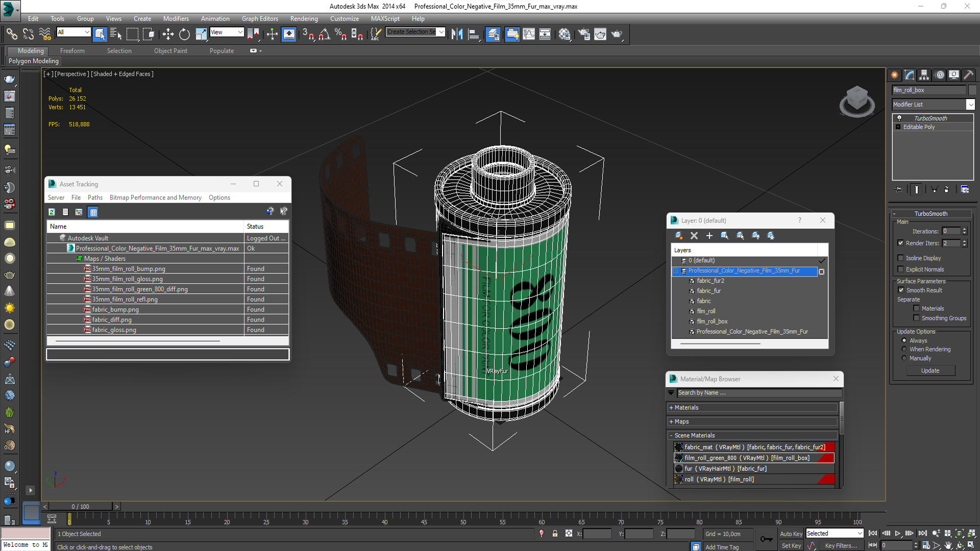Toggle 3D Snaps icon
The width and height of the screenshot is (980, 551).
[x=308, y=34]
